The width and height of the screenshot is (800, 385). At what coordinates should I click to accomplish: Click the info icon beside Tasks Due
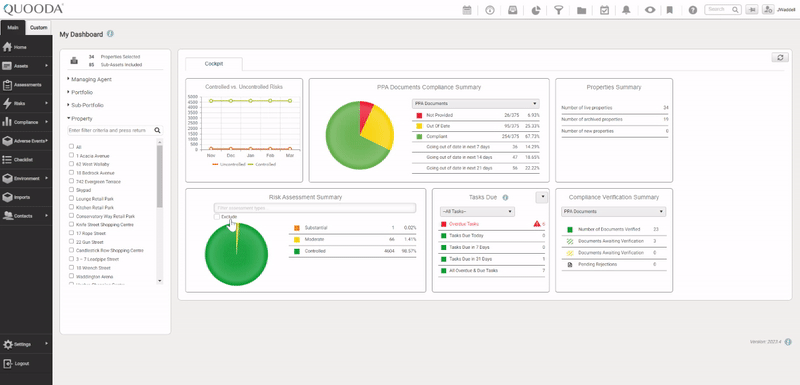click(x=505, y=197)
